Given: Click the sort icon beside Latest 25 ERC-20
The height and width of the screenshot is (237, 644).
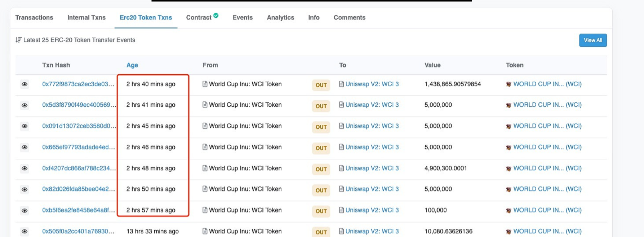Looking at the screenshot, I should [18, 40].
